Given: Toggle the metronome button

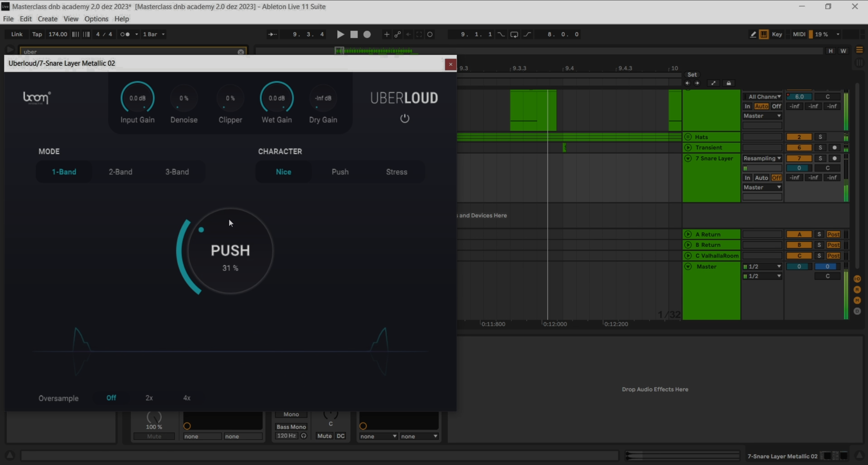Looking at the screenshot, I should 125,34.
